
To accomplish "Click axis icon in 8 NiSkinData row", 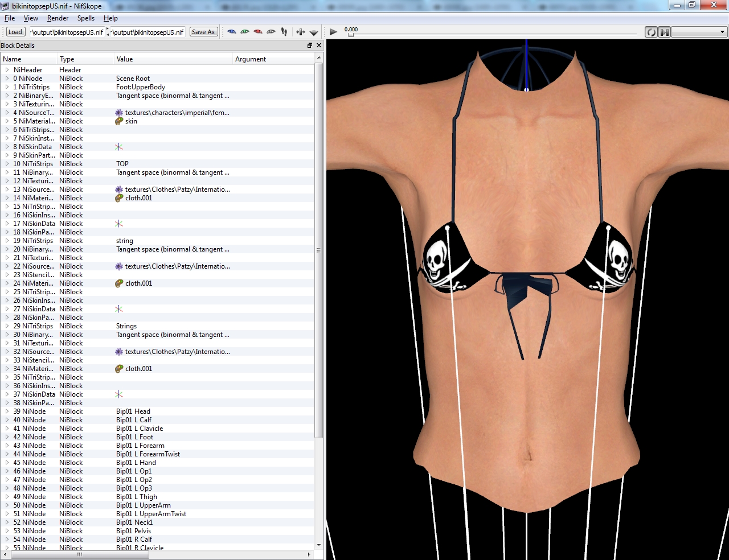I will 119,147.
